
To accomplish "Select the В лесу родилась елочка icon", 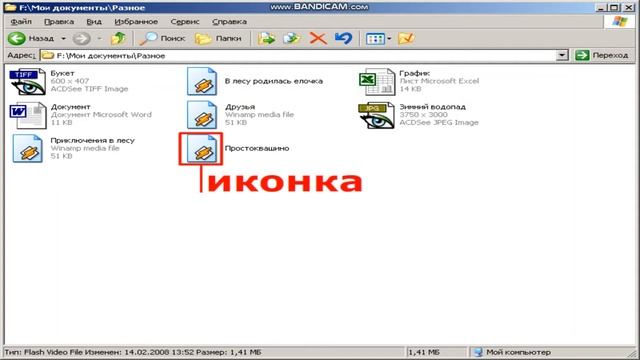I will click(x=202, y=82).
